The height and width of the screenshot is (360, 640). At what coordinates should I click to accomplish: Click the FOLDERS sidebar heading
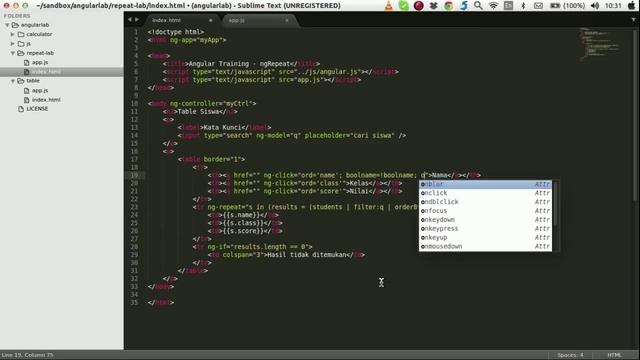(17, 16)
